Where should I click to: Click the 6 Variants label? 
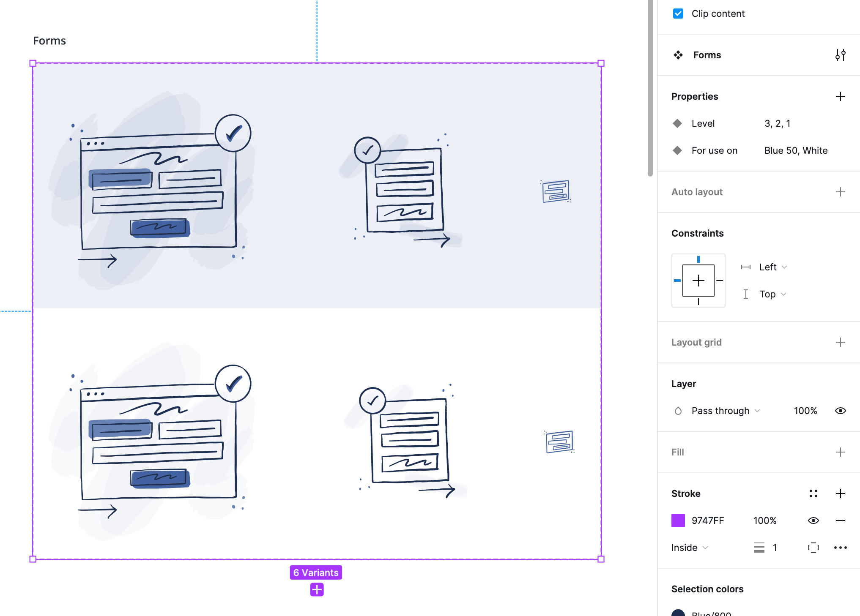click(316, 572)
